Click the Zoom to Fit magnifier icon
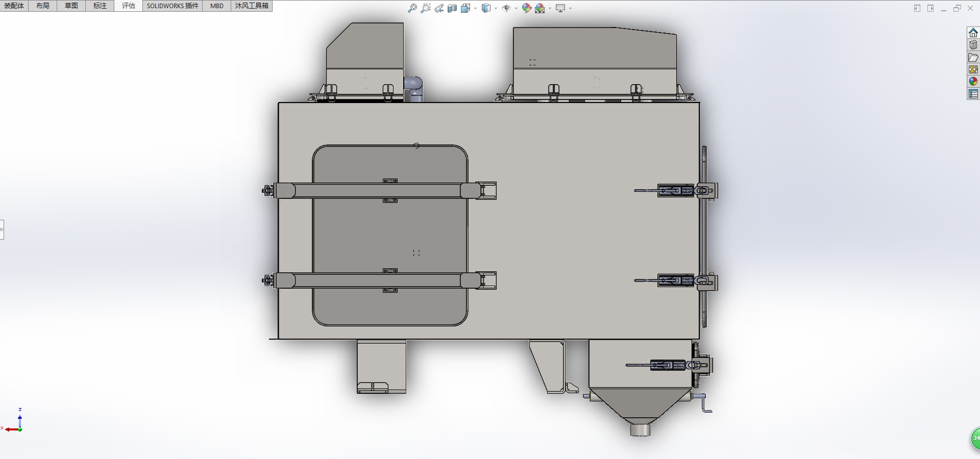Image resolution: width=980 pixels, height=459 pixels. (412, 8)
